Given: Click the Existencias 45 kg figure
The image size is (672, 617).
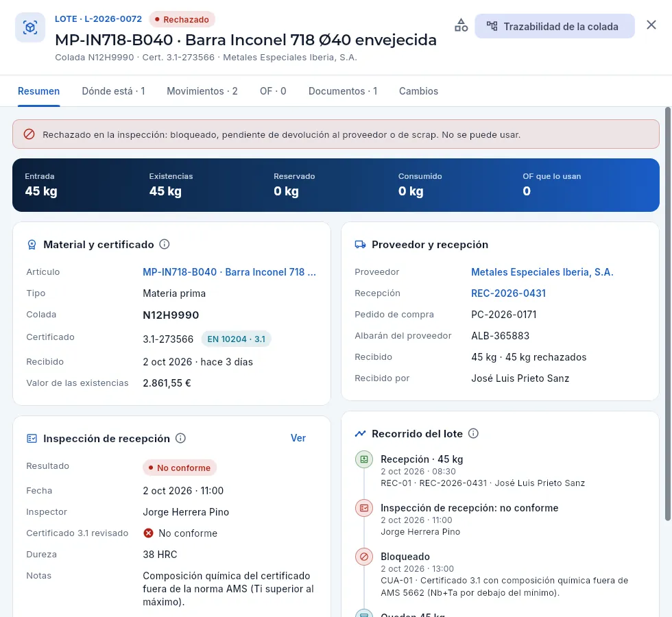Looking at the screenshot, I should 165,191.
